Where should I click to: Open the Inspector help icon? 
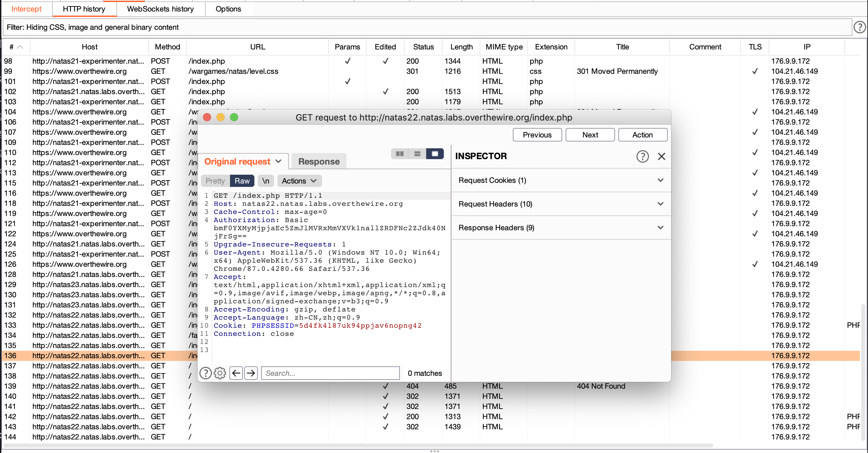click(x=642, y=156)
